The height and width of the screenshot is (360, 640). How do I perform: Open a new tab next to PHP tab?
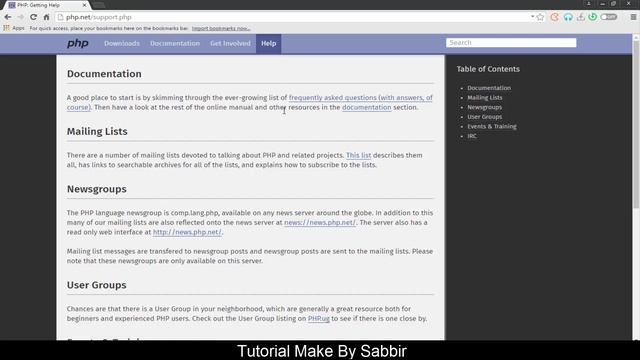pos(99,5)
